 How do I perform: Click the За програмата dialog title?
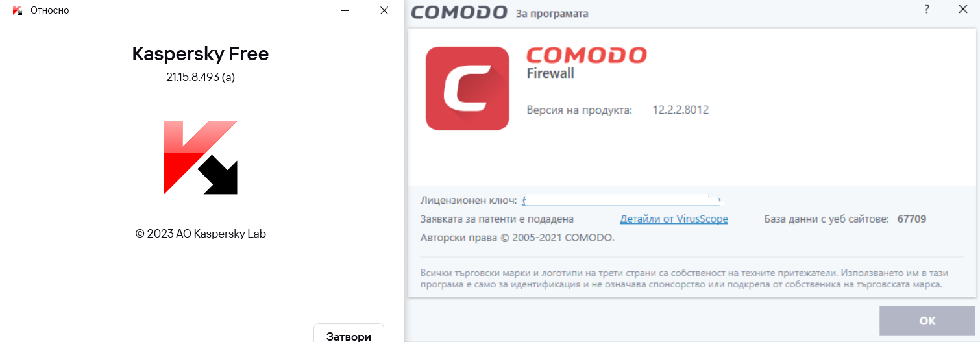pos(552,13)
